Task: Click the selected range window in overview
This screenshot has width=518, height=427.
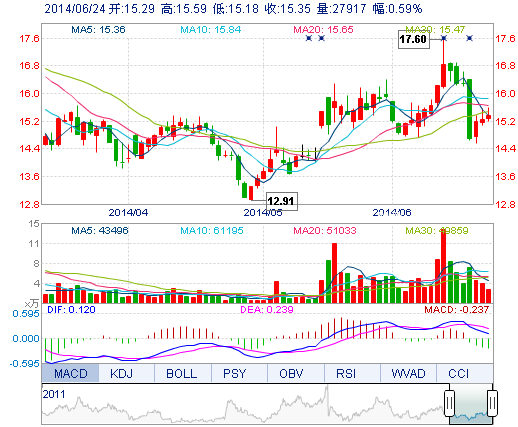Action: [x=471, y=404]
